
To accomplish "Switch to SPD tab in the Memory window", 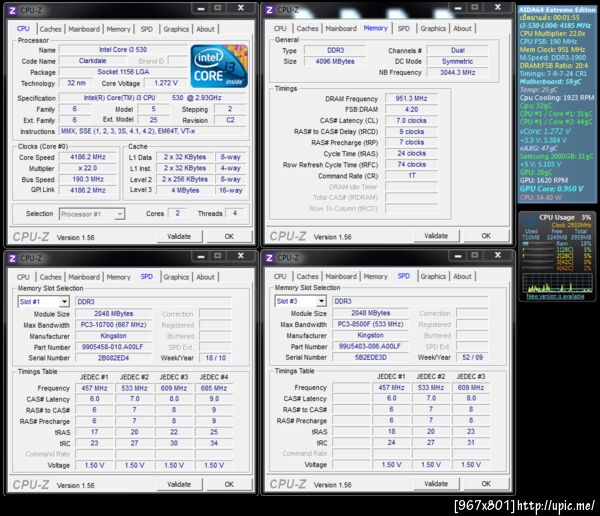I will (x=403, y=28).
